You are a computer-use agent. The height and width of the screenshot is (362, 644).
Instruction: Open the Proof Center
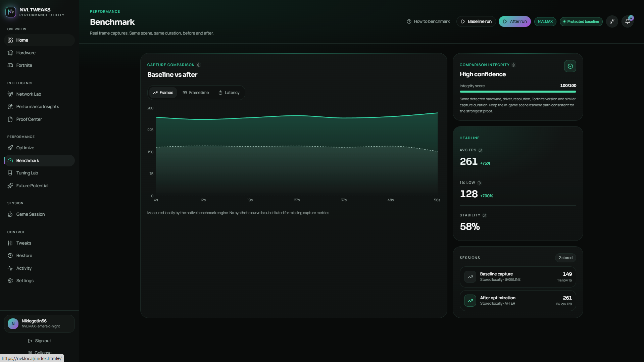pos(39,119)
